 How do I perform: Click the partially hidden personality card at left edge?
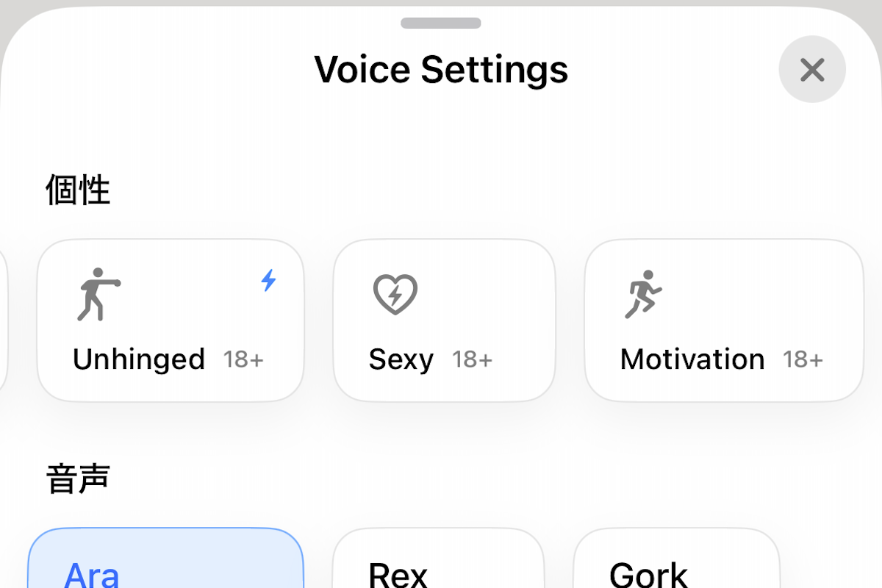tap(3, 320)
